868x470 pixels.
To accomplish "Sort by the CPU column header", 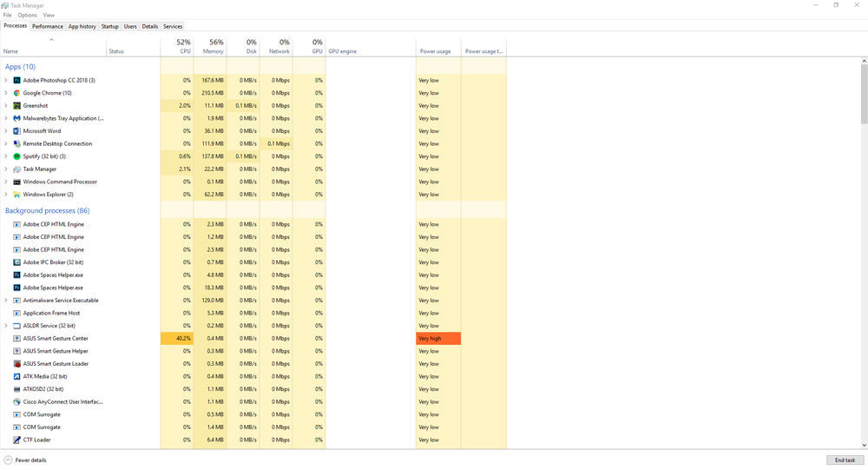I will pos(176,47).
